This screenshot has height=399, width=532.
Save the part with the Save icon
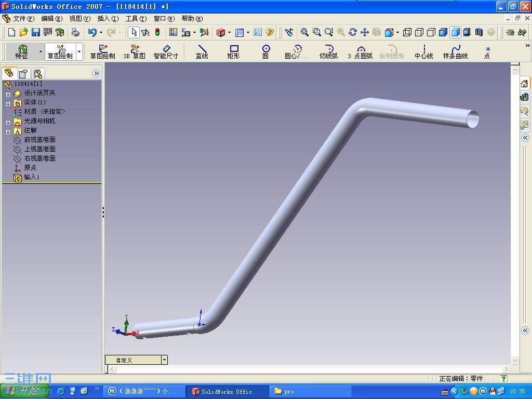(36, 32)
